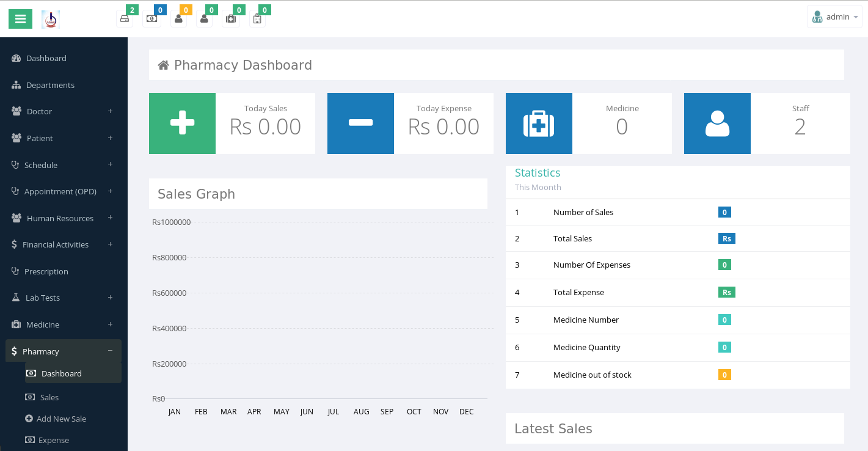This screenshot has height=451, width=868.
Task: Click the Today Expense Rs 0.00 value
Action: coord(443,127)
